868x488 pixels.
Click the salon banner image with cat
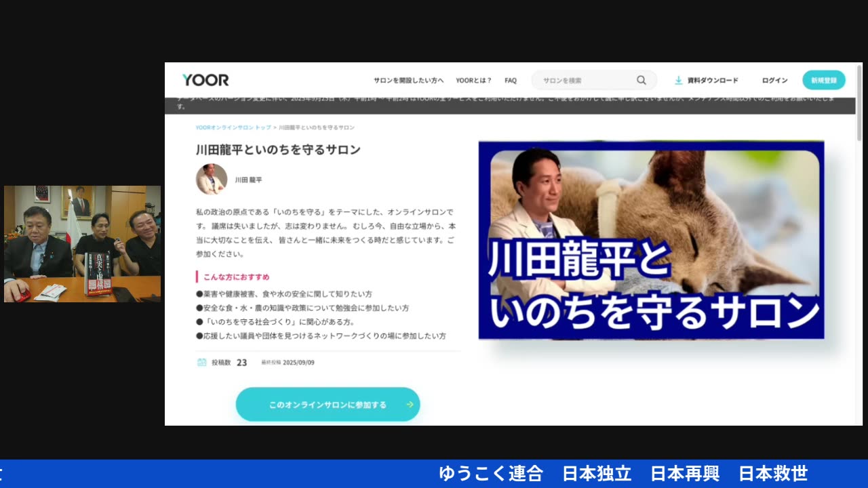coord(651,240)
